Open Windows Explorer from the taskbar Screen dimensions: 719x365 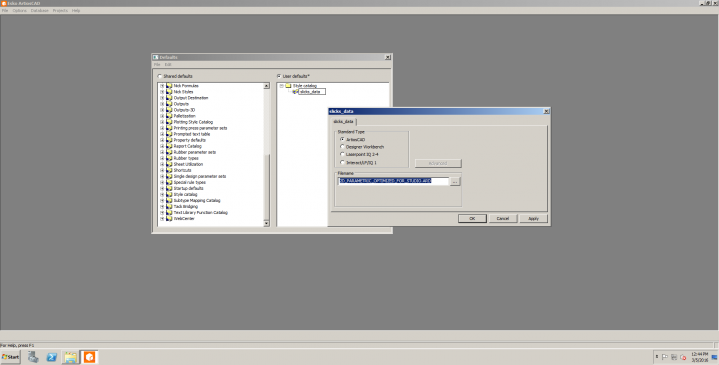(x=70, y=357)
